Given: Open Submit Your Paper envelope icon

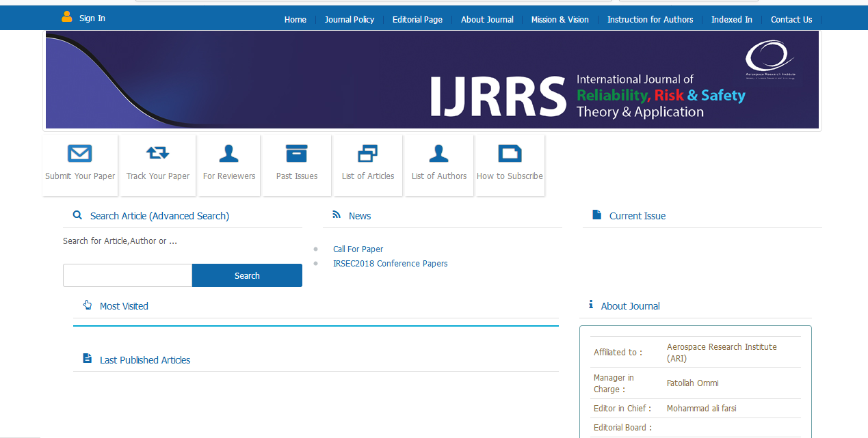Looking at the screenshot, I should click(x=80, y=153).
